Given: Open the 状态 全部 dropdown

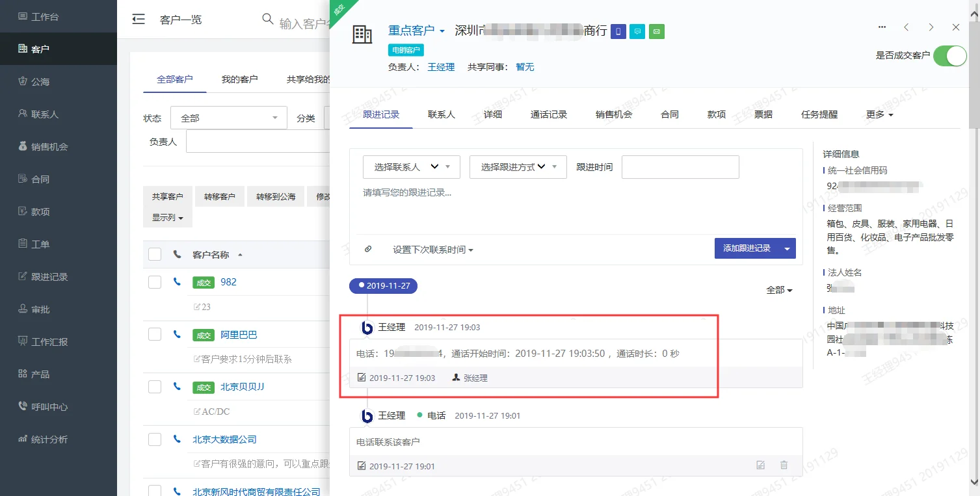Looking at the screenshot, I should pyautogui.click(x=229, y=118).
